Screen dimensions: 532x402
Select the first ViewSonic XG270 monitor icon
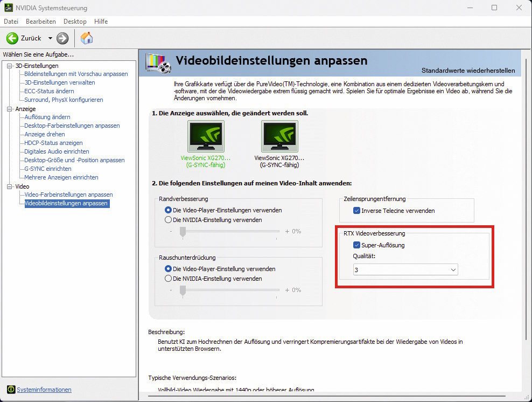(206, 136)
